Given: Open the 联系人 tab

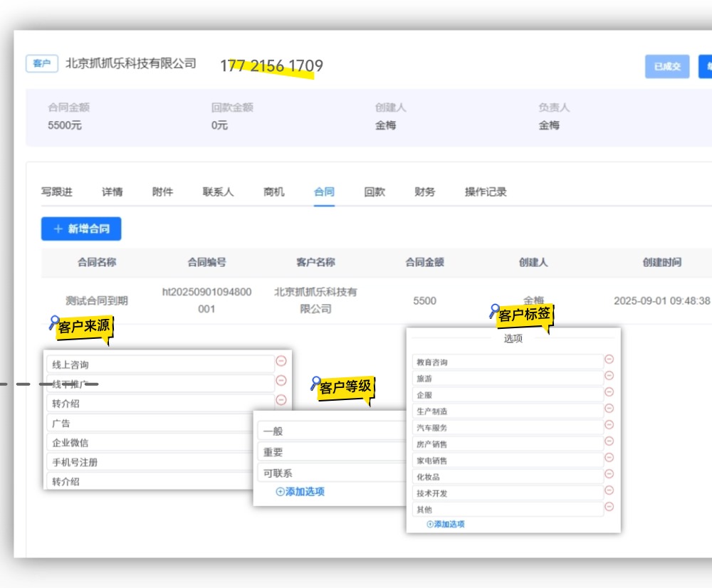Looking at the screenshot, I should (218, 191).
